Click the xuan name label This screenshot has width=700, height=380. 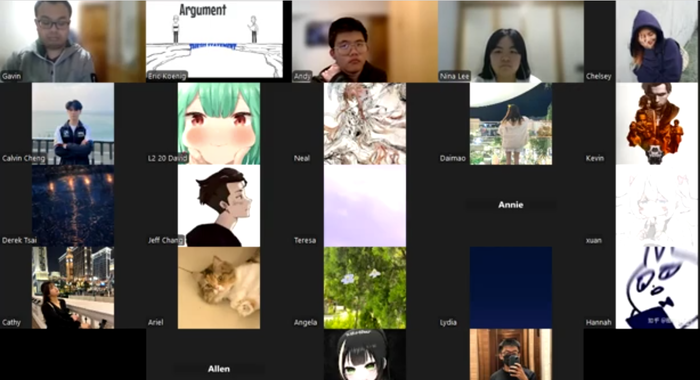click(594, 240)
